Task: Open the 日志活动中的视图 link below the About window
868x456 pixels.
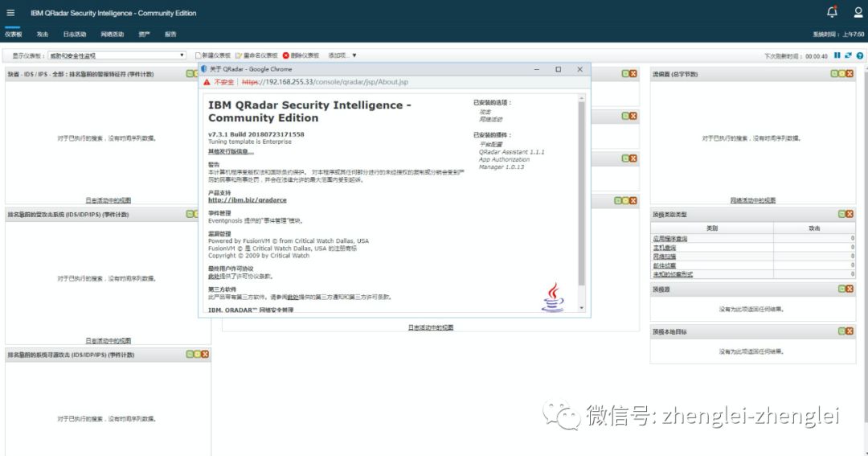Action: click(431, 327)
